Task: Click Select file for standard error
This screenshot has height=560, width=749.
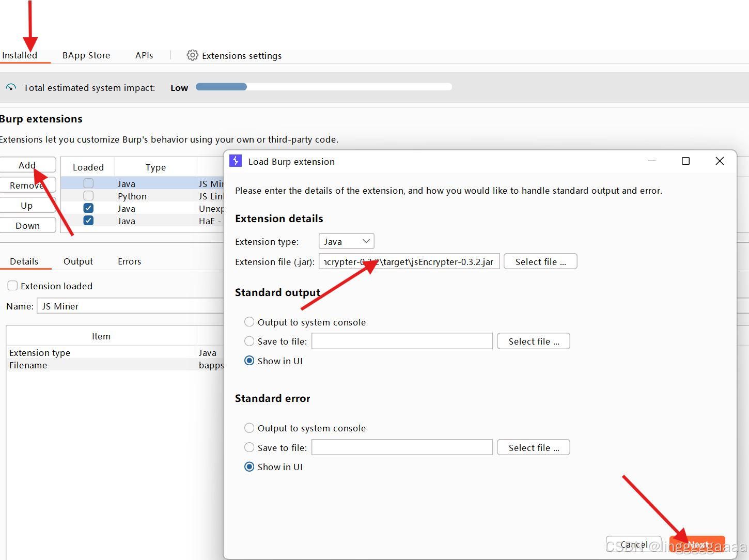Action: click(534, 447)
